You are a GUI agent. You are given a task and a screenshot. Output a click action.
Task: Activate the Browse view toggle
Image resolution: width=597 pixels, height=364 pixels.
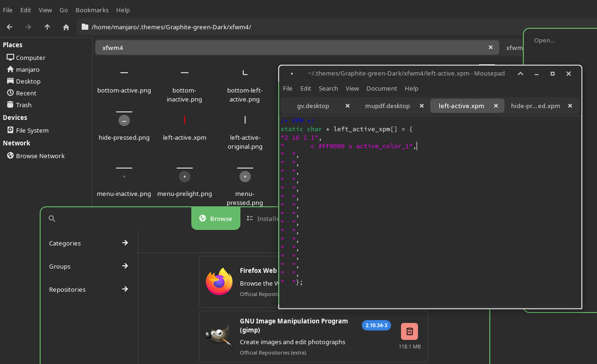[215, 218]
